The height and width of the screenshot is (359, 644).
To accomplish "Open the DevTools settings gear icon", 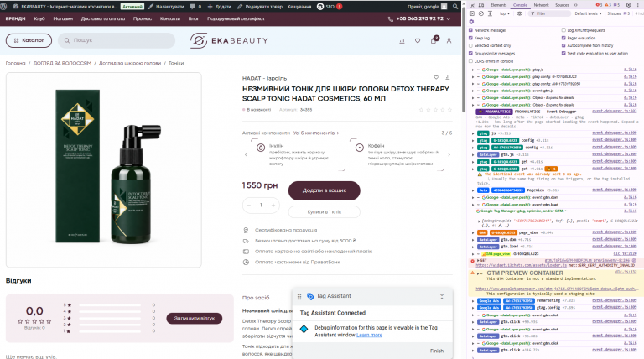I will 628,5.
